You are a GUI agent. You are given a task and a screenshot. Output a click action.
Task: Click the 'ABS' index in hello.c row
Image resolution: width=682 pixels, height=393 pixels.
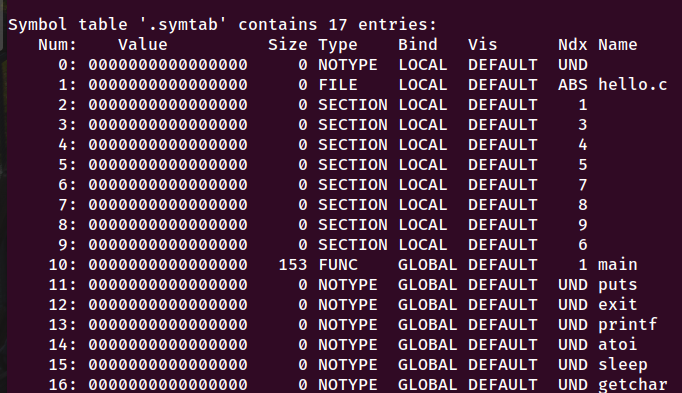(x=572, y=85)
